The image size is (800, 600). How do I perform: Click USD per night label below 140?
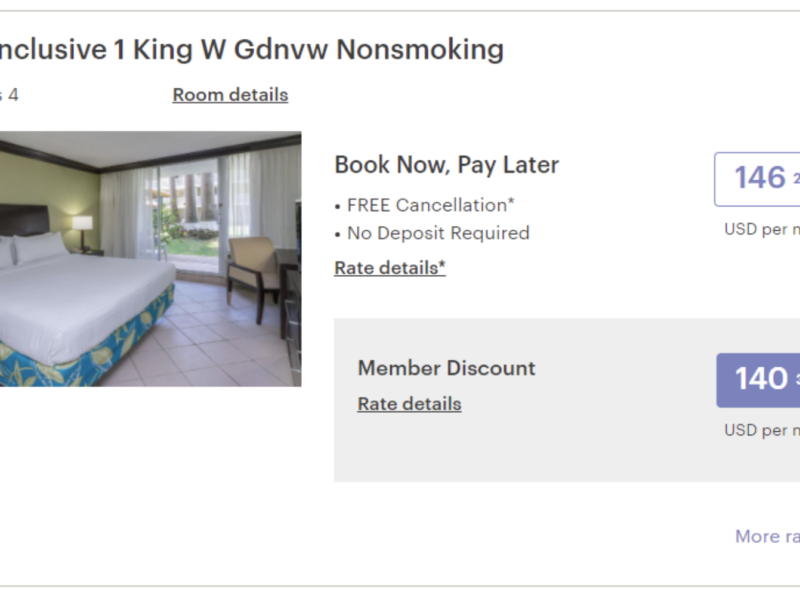pos(762,431)
